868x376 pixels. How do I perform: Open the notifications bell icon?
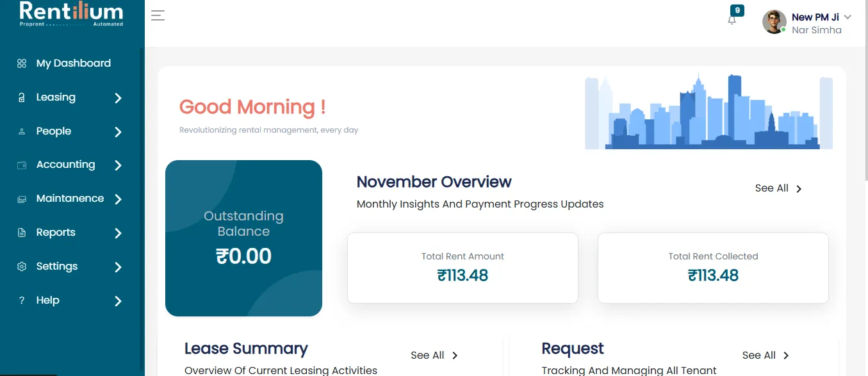tap(732, 20)
